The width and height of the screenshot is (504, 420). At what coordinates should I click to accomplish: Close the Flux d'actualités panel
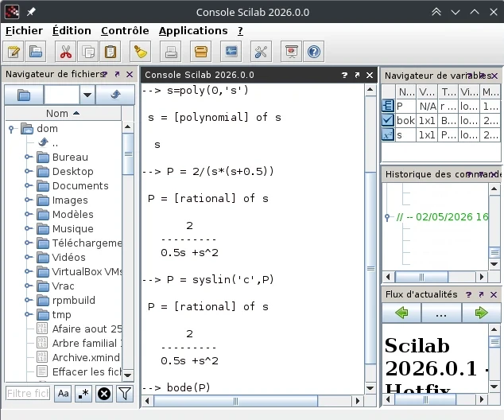point(494,294)
